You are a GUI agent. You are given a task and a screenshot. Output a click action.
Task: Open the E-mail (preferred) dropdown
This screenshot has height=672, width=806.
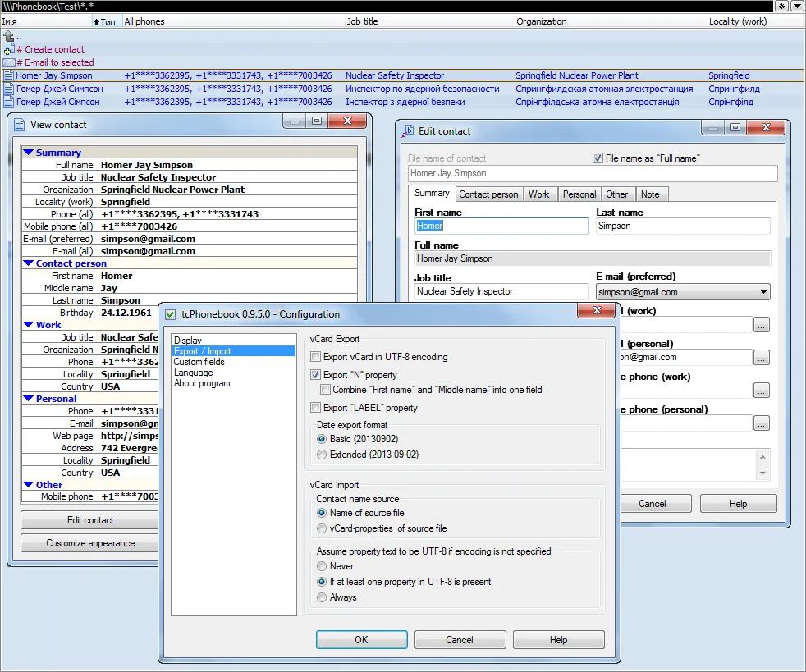[x=763, y=292]
